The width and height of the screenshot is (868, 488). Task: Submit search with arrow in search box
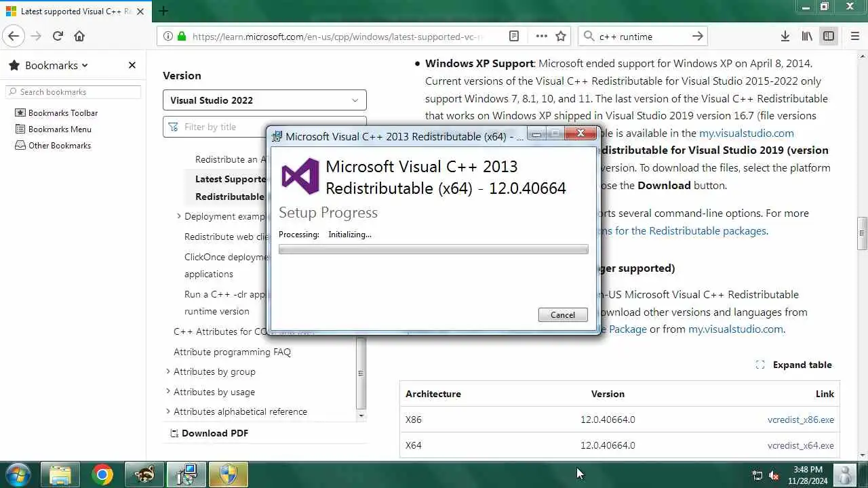tap(697, 36)
